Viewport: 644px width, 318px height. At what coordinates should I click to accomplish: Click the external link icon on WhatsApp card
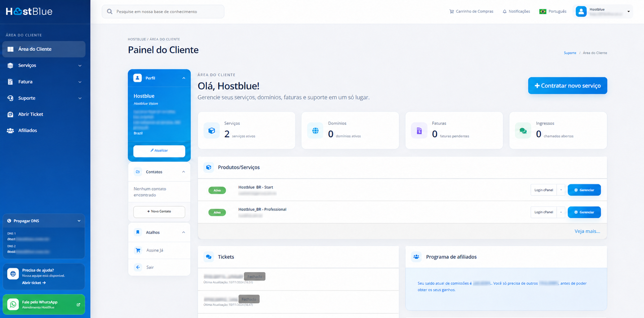(x=78, y=305)
